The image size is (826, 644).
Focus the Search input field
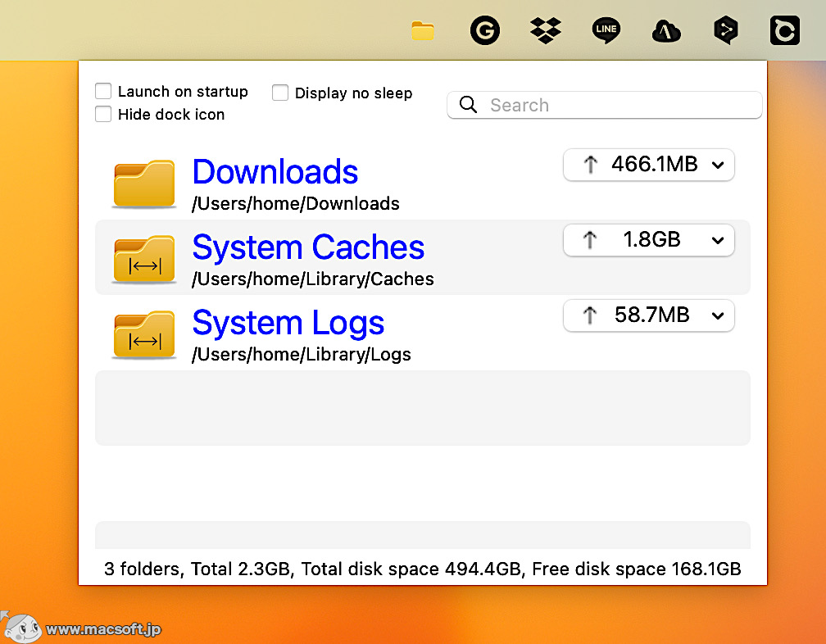coord(604,105)
